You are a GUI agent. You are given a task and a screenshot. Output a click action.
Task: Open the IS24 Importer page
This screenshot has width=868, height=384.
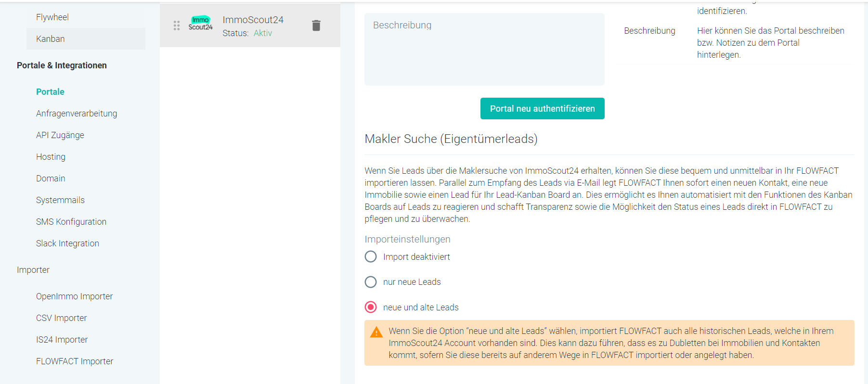click(x=62, y=340)
